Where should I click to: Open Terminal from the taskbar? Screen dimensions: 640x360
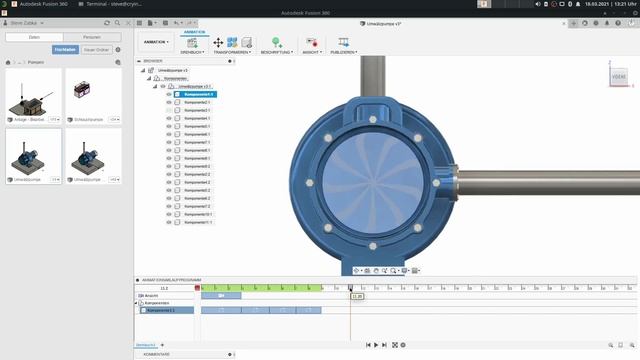coord(110,4)
